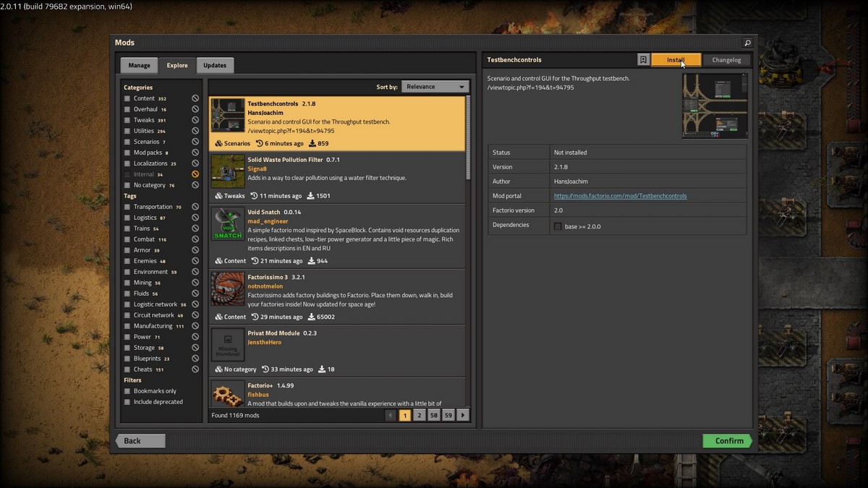Click the download count icon on Solid Waste Pollution Filter
868x488 pixels.
coord(310,195)
